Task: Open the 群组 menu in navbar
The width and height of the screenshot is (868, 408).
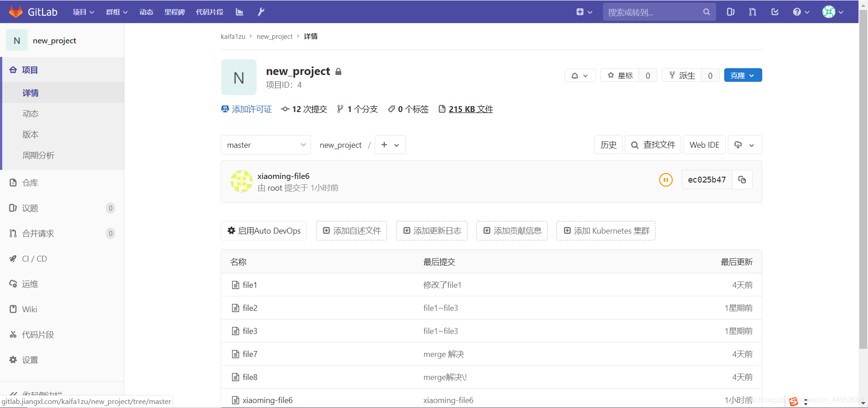Action: (117, 12)
